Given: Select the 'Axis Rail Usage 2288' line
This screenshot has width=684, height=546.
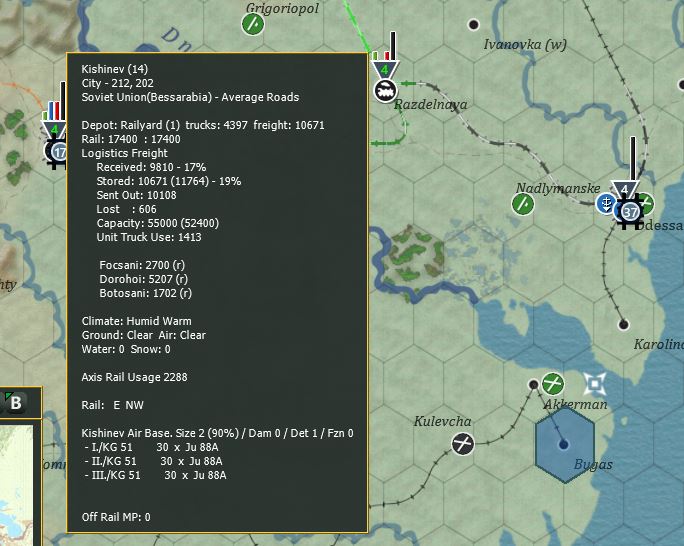Looking at the screenshot, I should (x=134, y=377).
